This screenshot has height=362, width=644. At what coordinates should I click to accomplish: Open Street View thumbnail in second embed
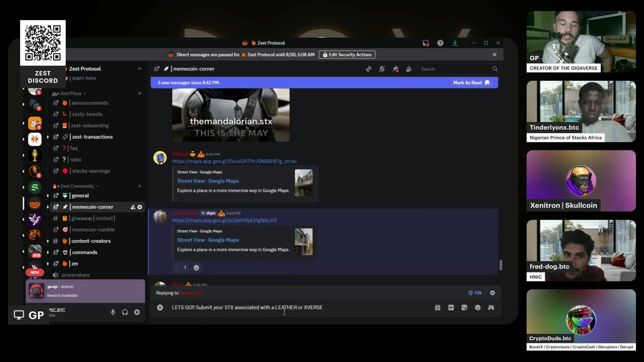click(x=303, y=242)
